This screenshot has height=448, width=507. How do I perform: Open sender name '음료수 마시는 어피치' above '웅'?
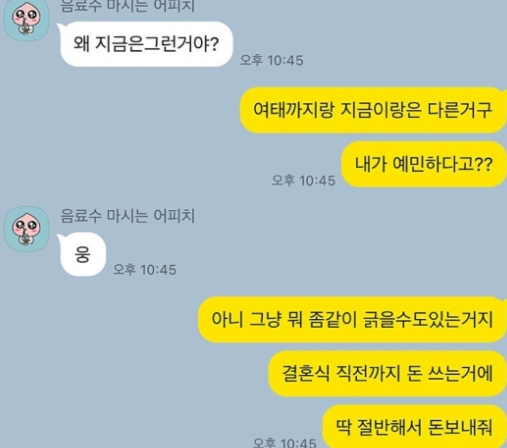click(127, 216)
